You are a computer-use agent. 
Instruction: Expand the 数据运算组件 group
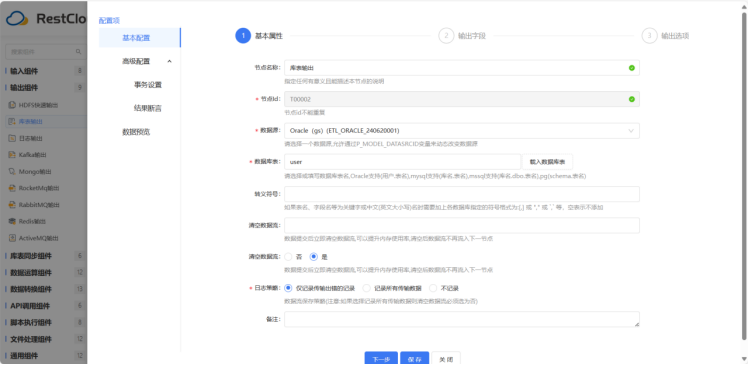point(44,273)
